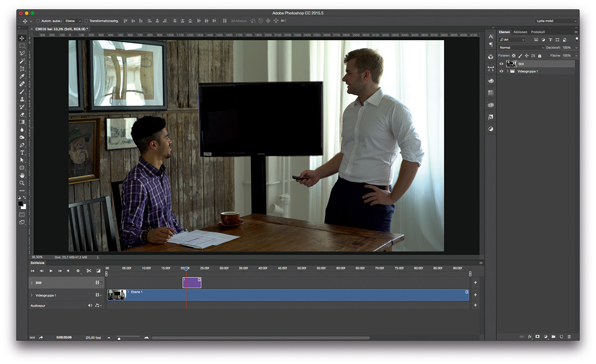This screenshot has height=364, width=596.
Task: Hide the Still layer
Action: (x=501, y=64)
